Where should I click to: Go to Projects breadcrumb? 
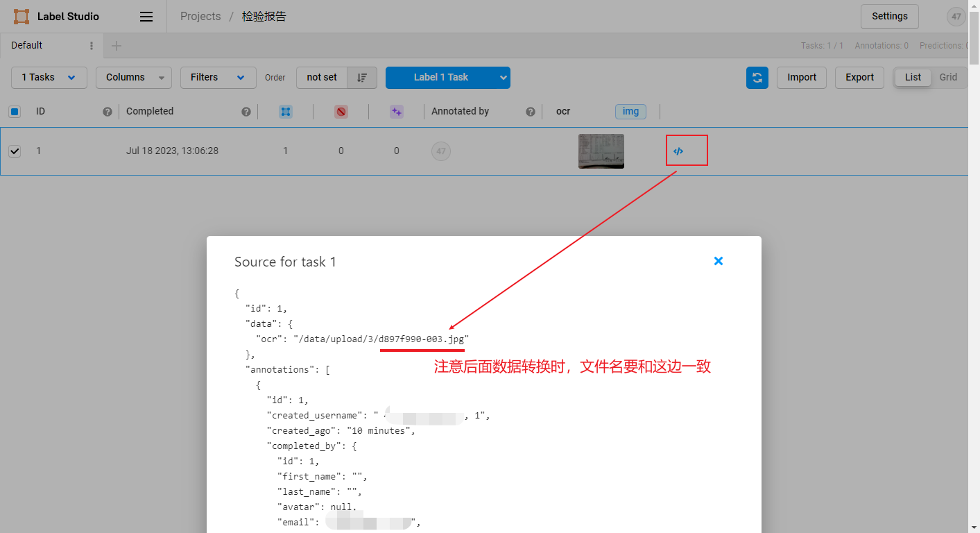[x=200, y=17]
